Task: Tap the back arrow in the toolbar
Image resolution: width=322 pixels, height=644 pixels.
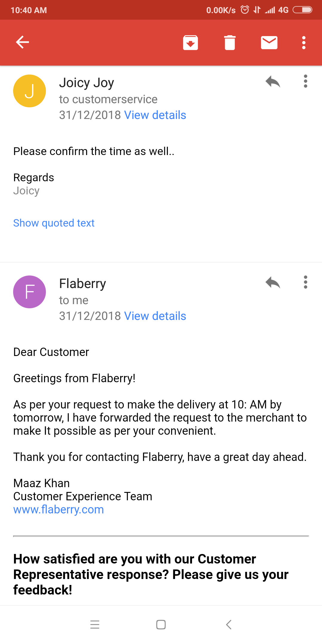Action: [22, 42]
